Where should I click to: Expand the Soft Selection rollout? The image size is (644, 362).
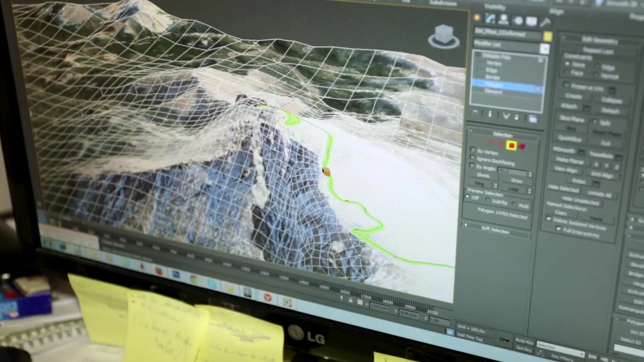[495, 229]
